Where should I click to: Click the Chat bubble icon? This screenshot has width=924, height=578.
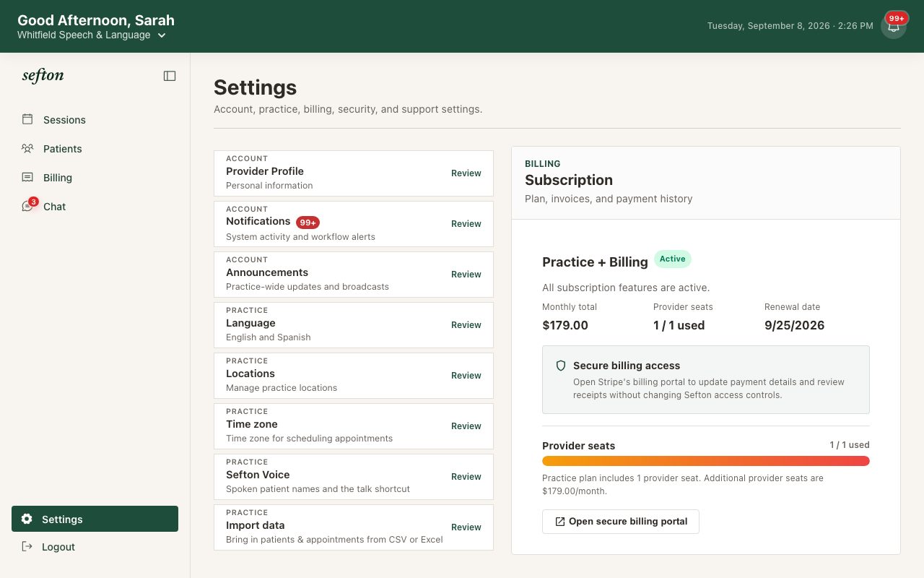coord(27,207)
